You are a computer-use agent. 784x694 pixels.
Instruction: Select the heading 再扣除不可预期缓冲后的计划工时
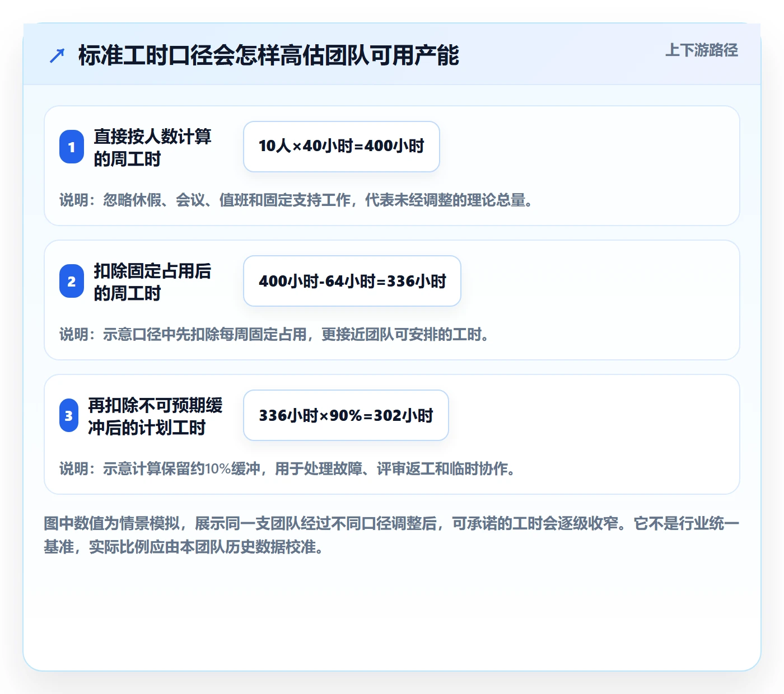coord(155,416)
